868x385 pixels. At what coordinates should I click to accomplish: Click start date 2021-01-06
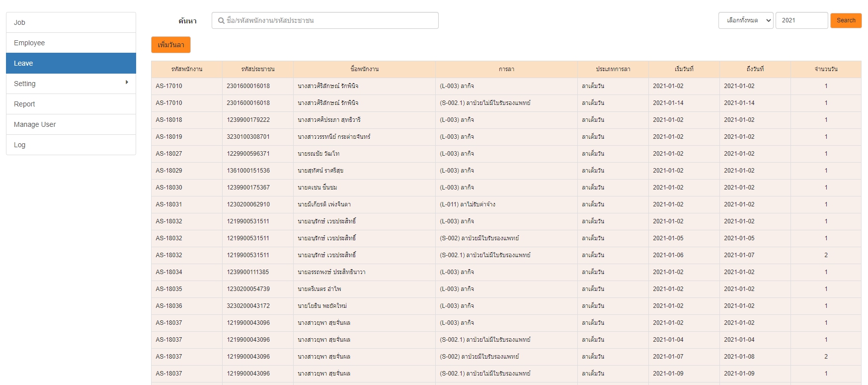668,255
